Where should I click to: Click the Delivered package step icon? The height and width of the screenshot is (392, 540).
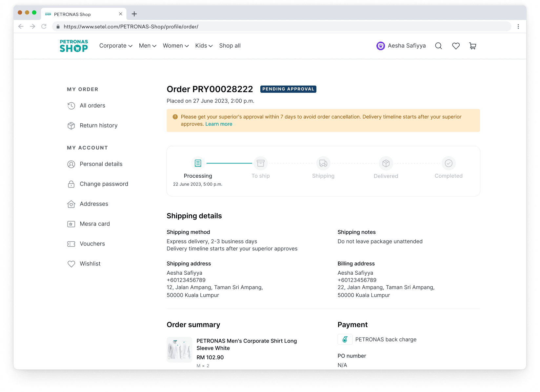tap(386, 163)
